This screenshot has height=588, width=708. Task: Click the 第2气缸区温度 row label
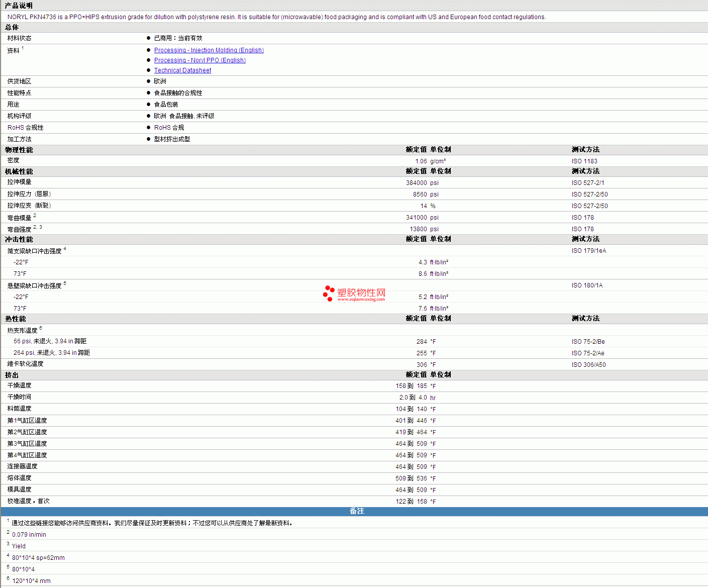27,432
